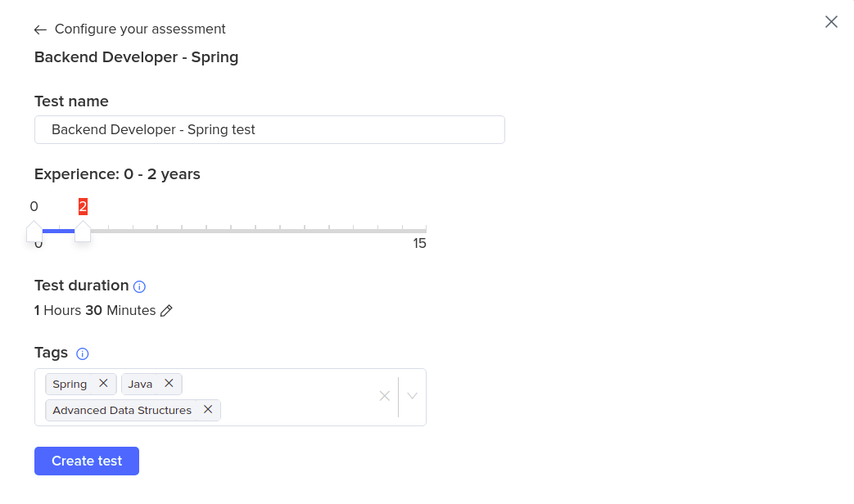The height and width of the screenshot is (504, 854).
Task: Select the Backend Developer - Spring title
Action: click(x=136, y=57)
